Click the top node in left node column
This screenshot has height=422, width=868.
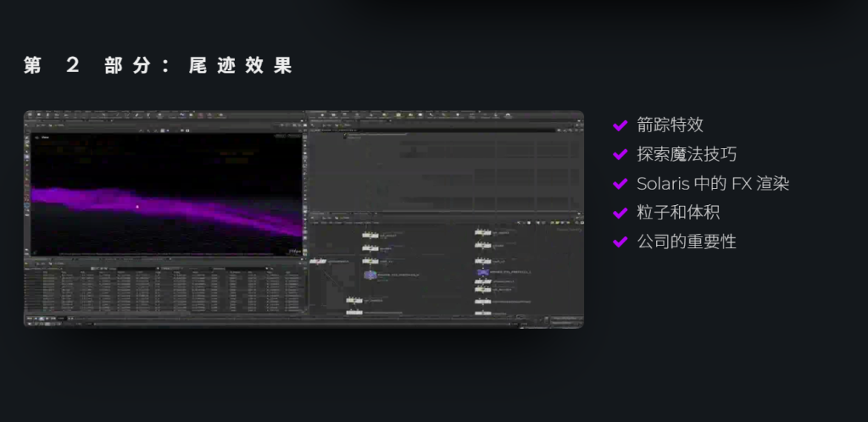point(370,235)
